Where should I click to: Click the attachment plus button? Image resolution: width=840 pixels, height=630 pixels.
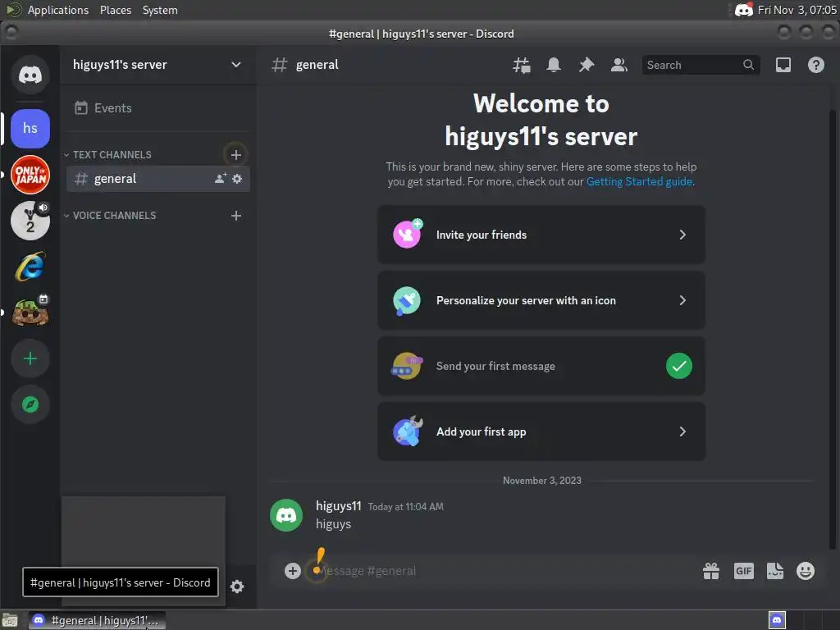[293, 571]
